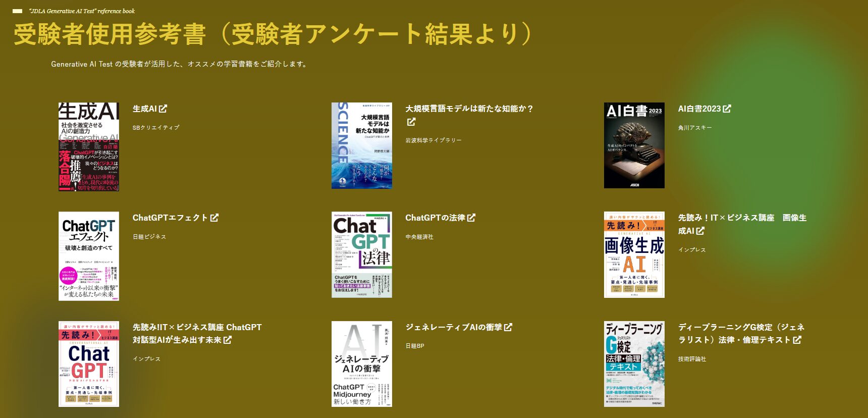Follow the AI白書2023 title link
868x418 pixels.
tap(699, 109)
